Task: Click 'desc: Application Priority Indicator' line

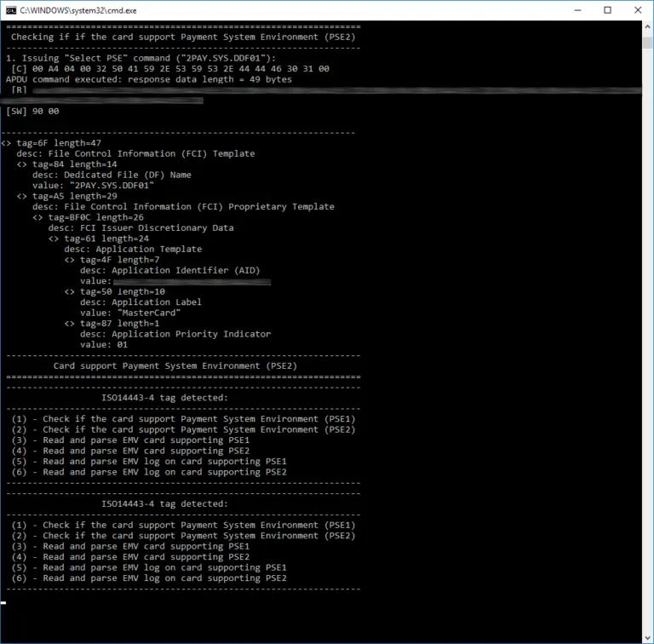Action: 175,334
